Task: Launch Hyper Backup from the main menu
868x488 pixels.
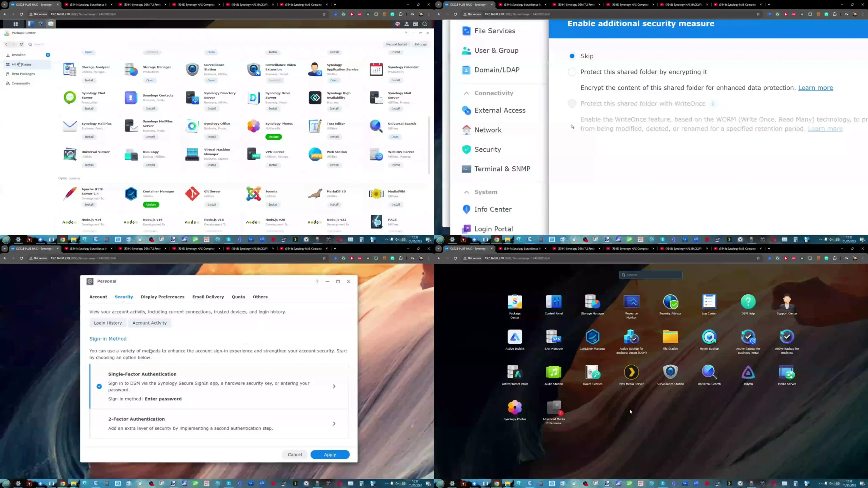Action: click(709, 340)
